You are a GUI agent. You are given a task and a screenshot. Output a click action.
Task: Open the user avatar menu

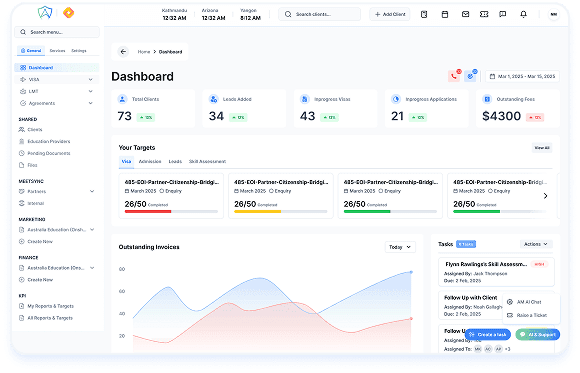pyautogui.click(x=553, y=14)
